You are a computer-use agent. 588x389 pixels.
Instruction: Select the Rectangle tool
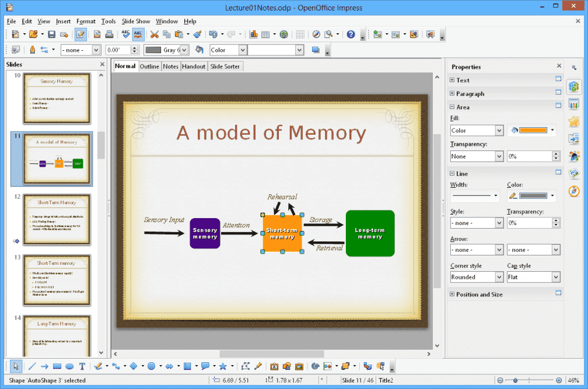tap(56, 366)
